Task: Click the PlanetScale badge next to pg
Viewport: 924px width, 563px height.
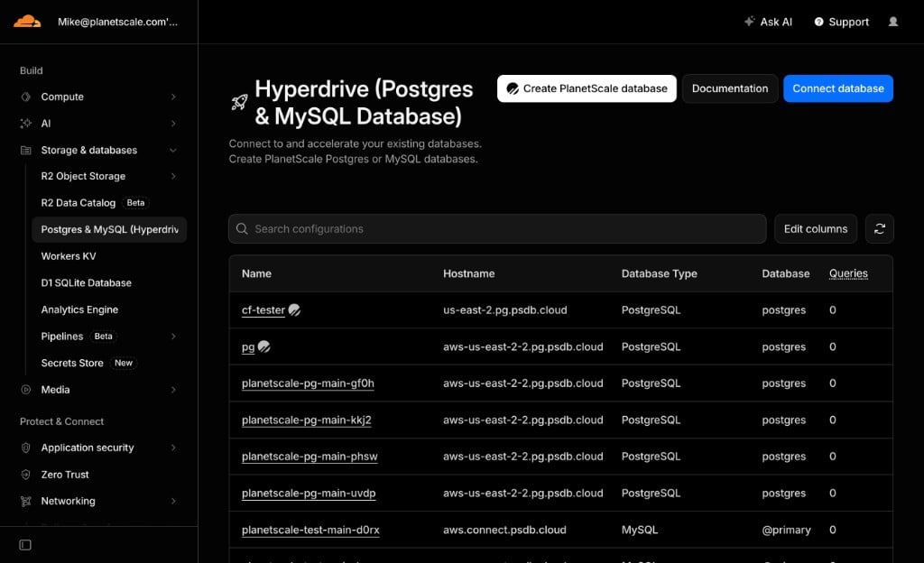Action: point(264,346)
